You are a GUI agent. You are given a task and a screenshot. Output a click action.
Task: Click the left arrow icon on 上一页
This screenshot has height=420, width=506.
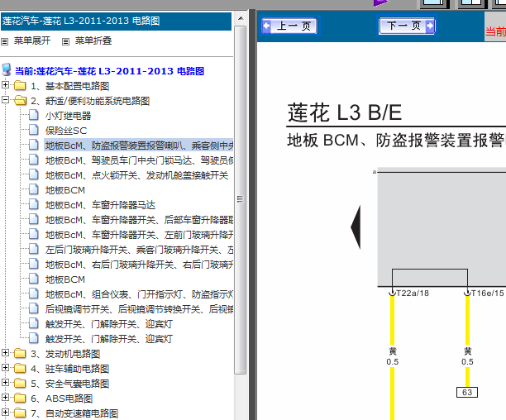tap(266, 26)
